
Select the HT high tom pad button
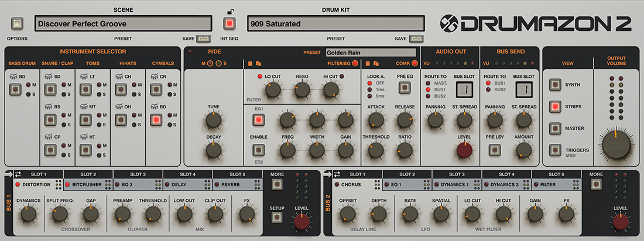[85, 150]
